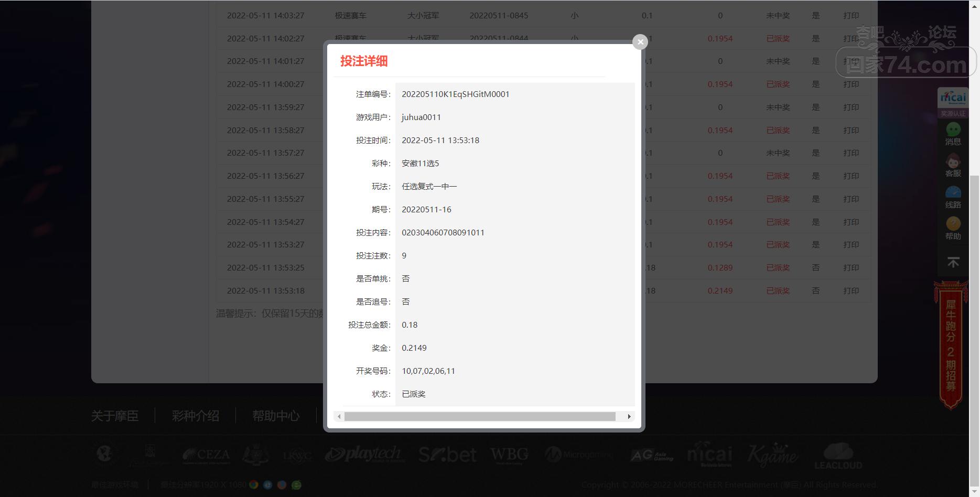Click the WBG logo in footer

click(x=509, y=454)
